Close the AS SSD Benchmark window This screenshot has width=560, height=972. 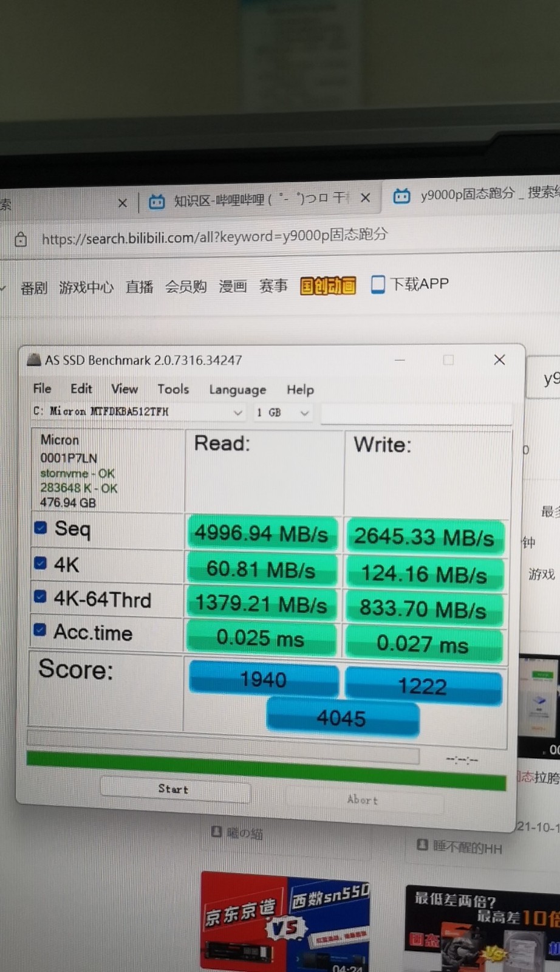point(499,360)
